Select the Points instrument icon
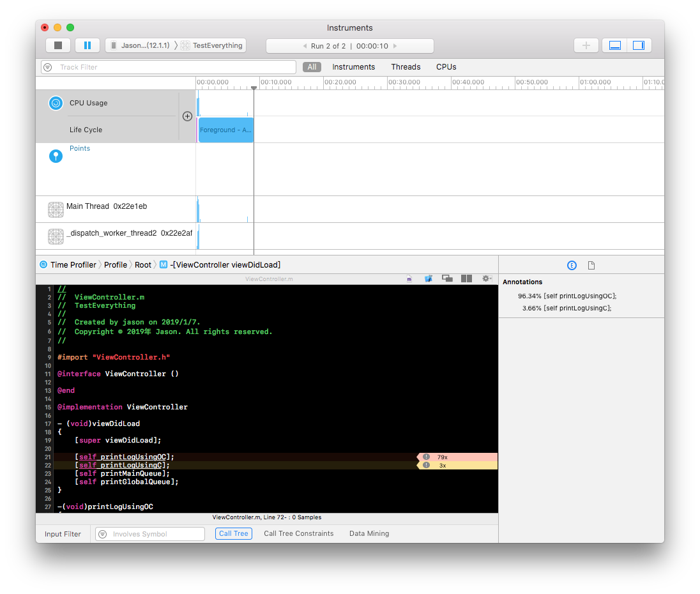This screenshot has height=594, width=700. coord(56,155)
